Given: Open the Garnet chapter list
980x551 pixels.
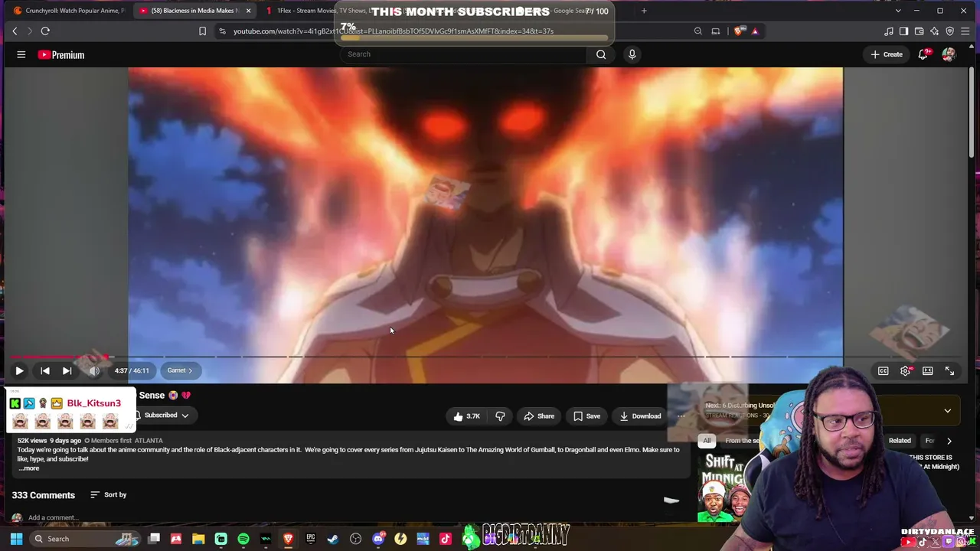Looking at the screenshot, I should click(180, 370).
